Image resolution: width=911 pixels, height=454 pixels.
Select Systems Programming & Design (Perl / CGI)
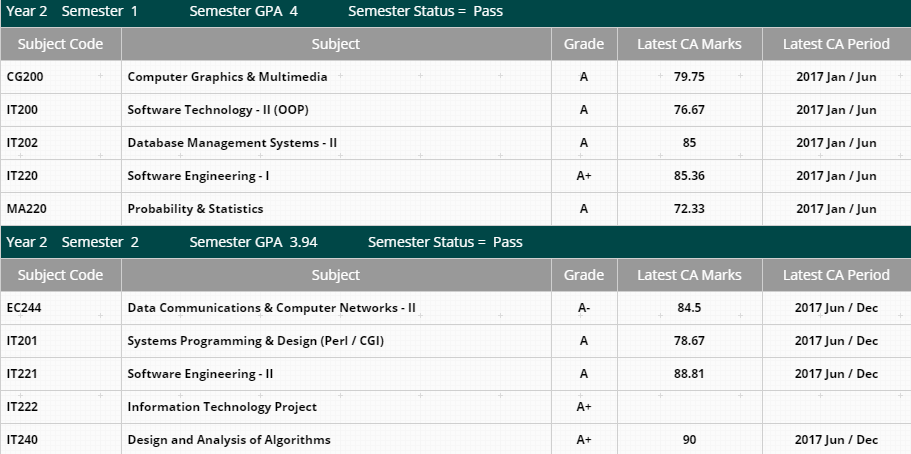click(x=256, y=341)
